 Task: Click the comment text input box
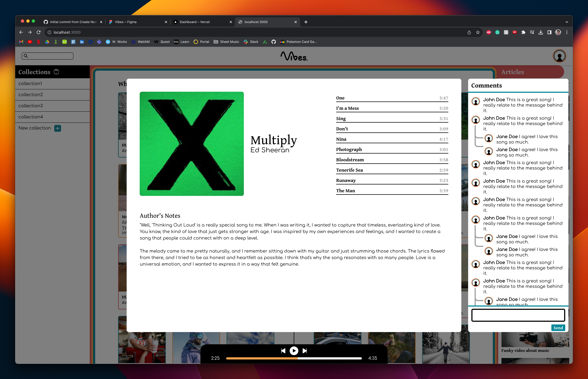tap(518, 315)
